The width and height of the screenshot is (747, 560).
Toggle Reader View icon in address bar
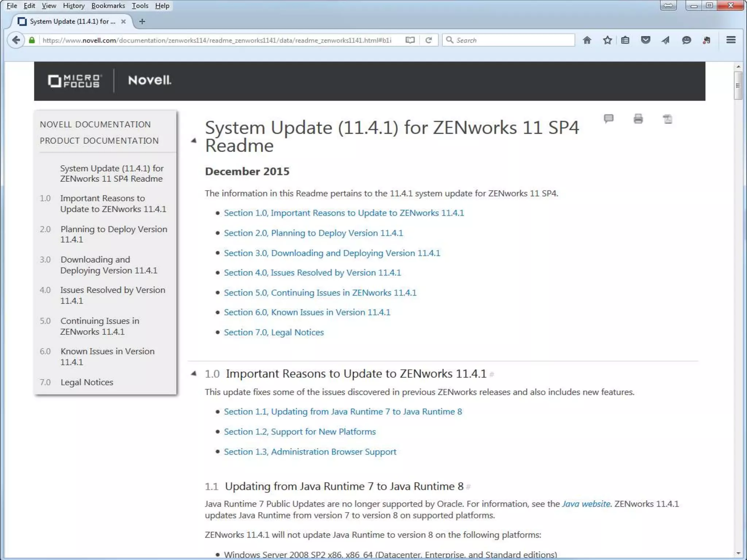point(410,40)
